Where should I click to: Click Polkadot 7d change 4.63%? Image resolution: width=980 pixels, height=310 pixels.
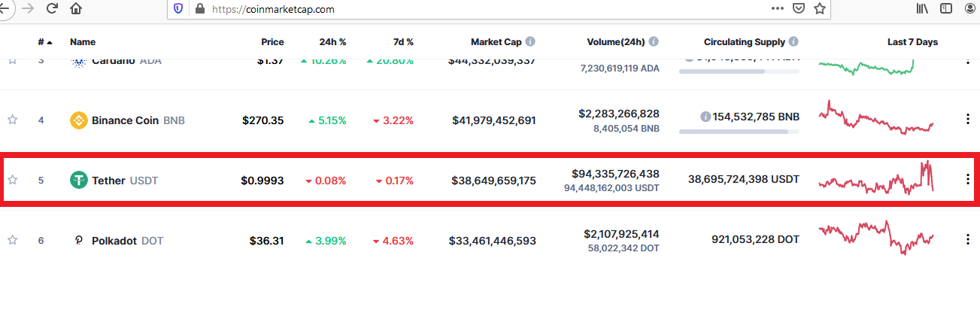point(393,241)
